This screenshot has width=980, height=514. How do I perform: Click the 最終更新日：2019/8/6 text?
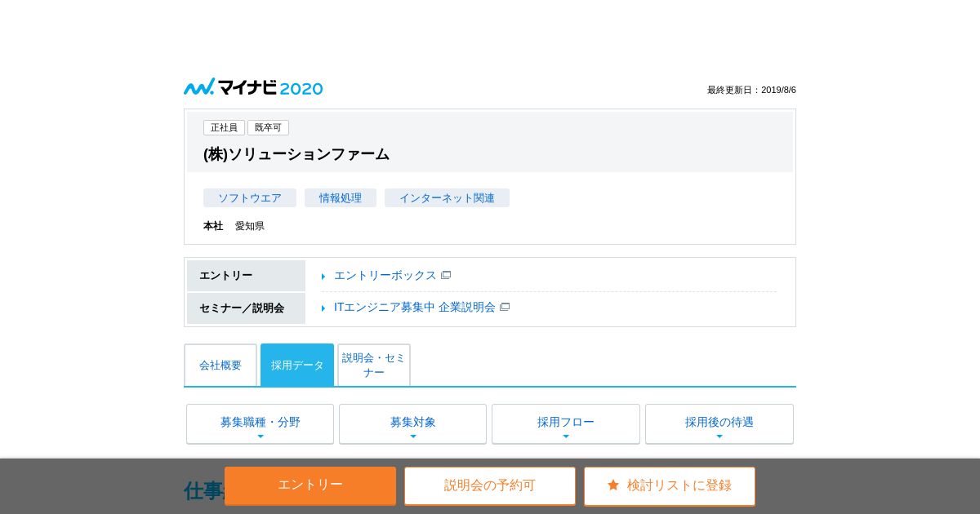[x=751, y=90]
